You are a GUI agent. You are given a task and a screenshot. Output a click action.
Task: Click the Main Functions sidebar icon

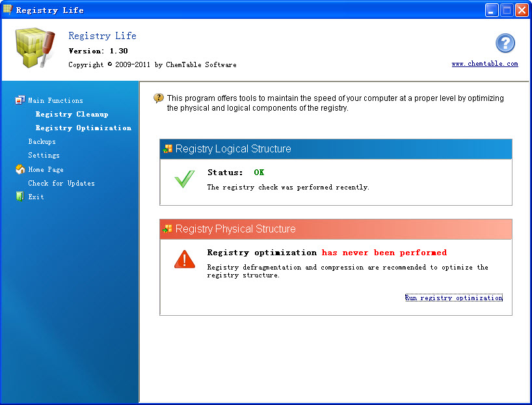pyautogui.click(x=20, y=100)
